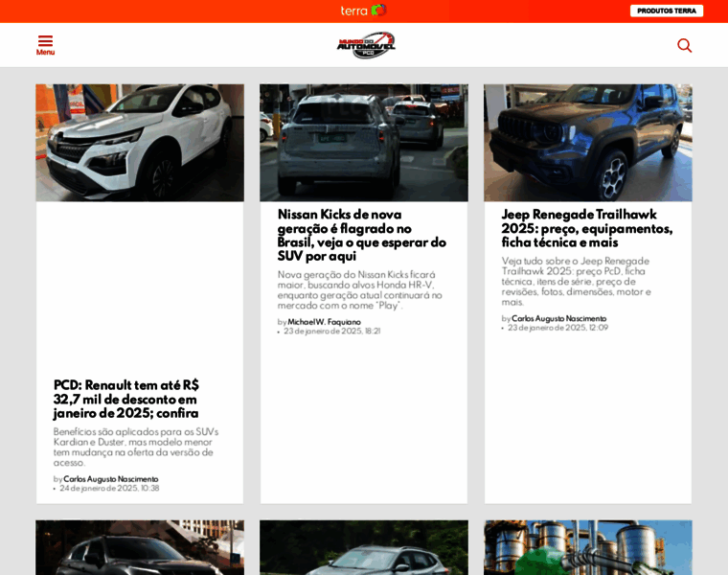Open the hamburger Menu icon
728x575 pixels.
45,45
